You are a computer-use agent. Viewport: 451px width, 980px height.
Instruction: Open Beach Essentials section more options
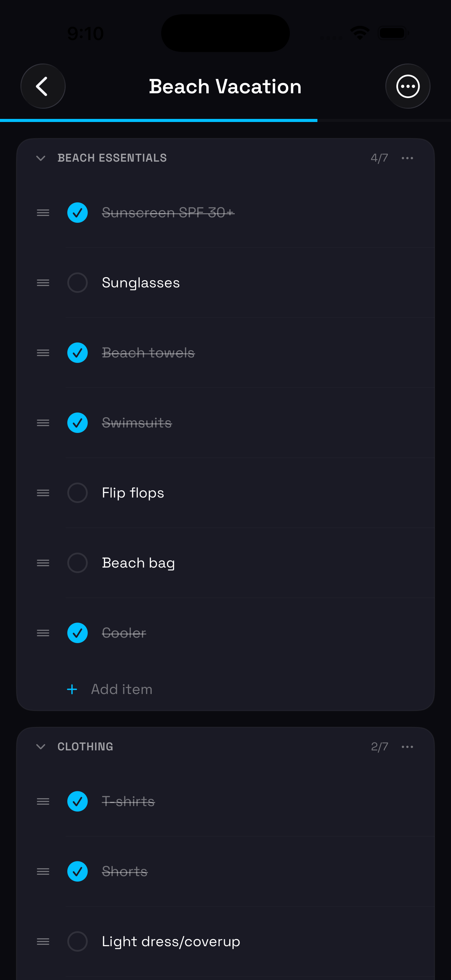click(x=407, y=158)
